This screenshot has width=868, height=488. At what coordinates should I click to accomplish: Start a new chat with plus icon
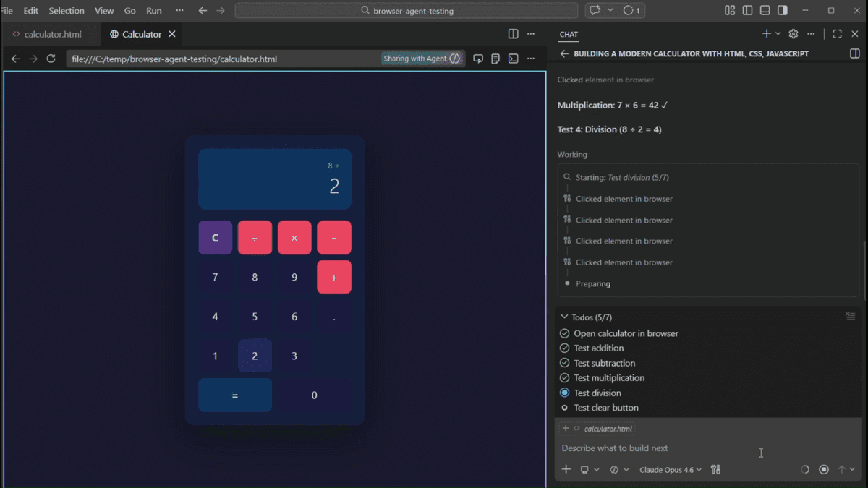coord(767,34)
